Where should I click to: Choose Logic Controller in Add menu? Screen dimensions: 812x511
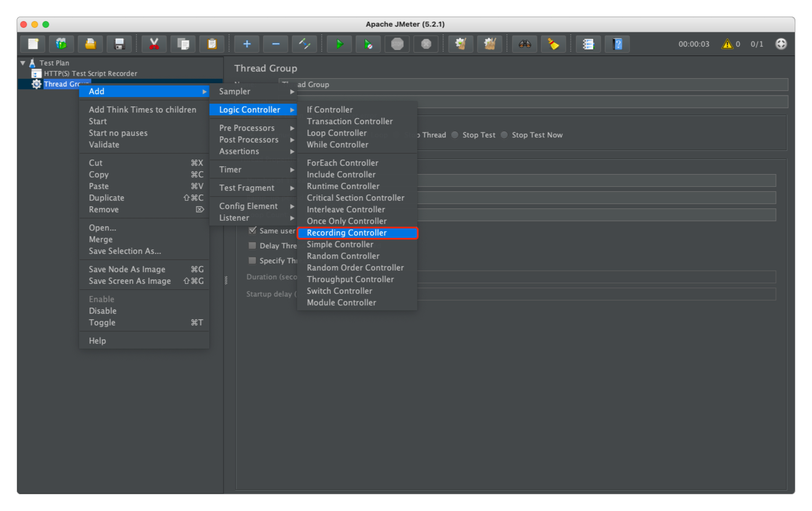coord(253,110)
